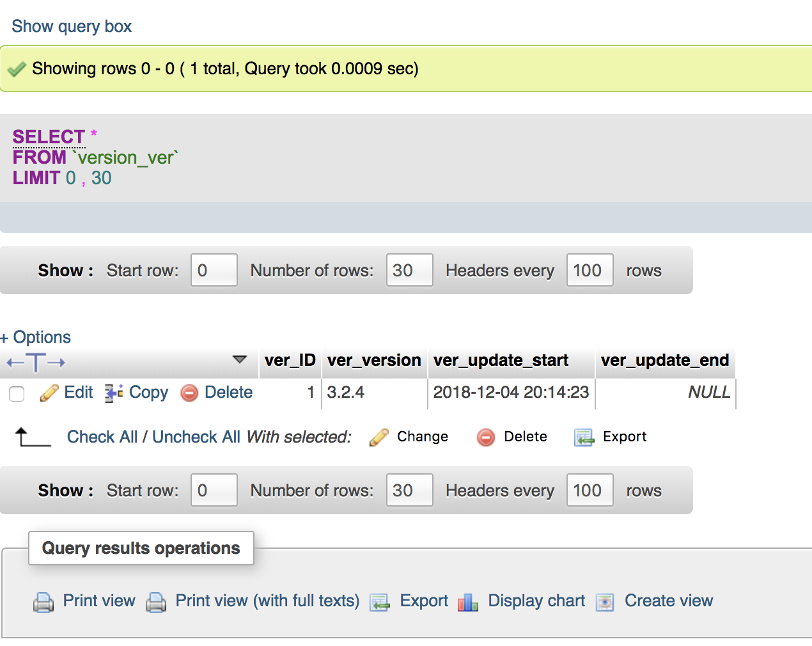Open Print view (with full texts)
Viewport: 812px width, 646px height.
coord(267,601)
